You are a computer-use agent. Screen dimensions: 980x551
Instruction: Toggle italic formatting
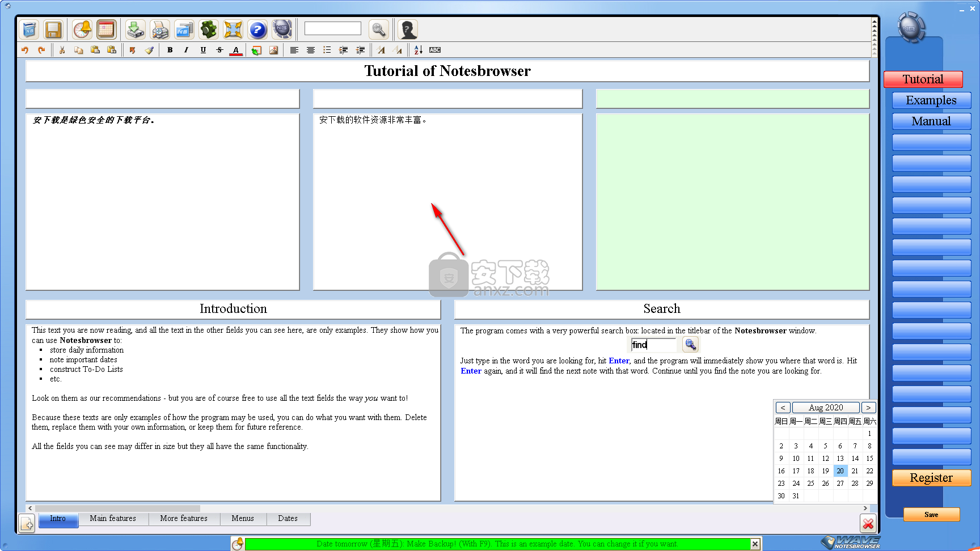point(187,50)
